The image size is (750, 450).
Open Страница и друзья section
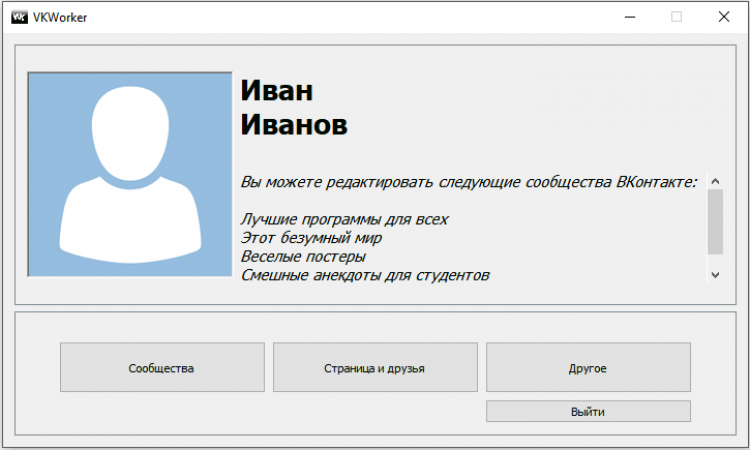tap(375, 367)
